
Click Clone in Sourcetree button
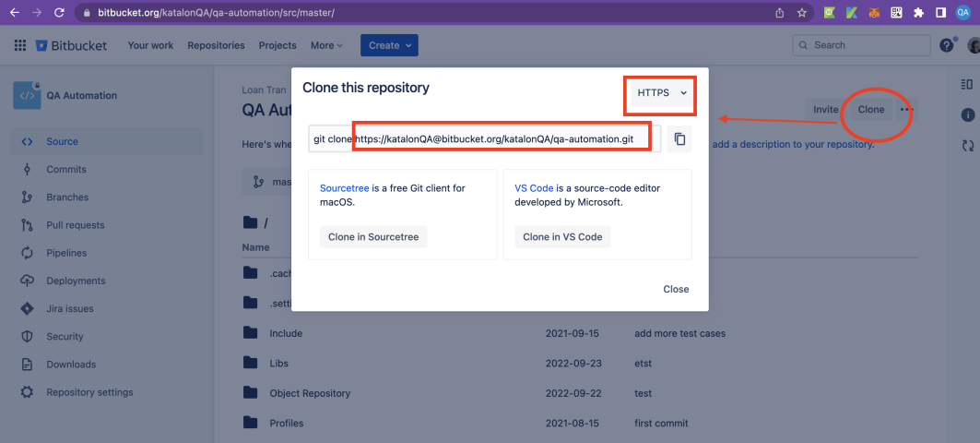373,237
